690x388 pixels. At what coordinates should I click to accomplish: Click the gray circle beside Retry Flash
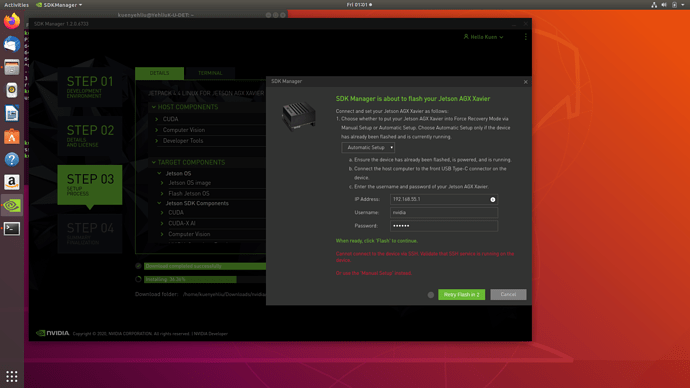[431, 295]
